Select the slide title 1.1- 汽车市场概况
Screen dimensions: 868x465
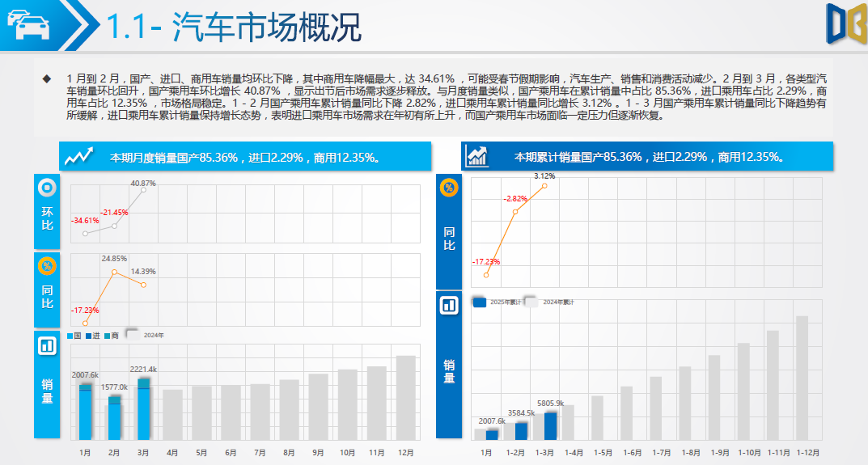pyautogui.click(x=233, y=26)
